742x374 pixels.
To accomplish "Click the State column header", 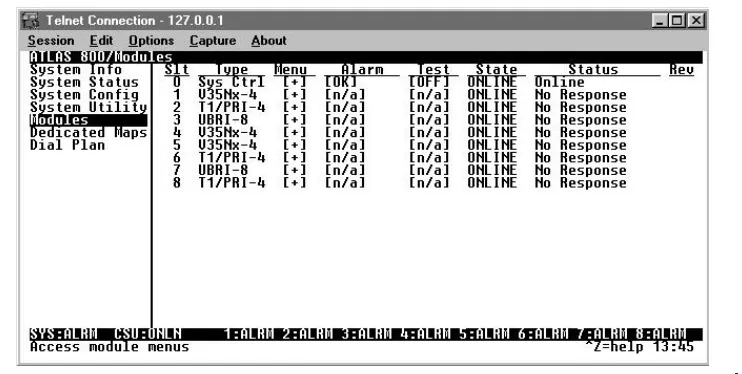I will (496, 70).
